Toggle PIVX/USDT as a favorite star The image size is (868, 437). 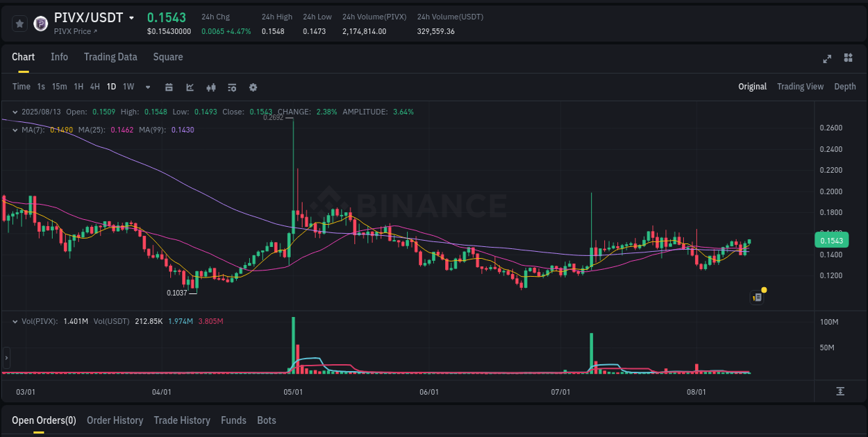tap(19, 23)
